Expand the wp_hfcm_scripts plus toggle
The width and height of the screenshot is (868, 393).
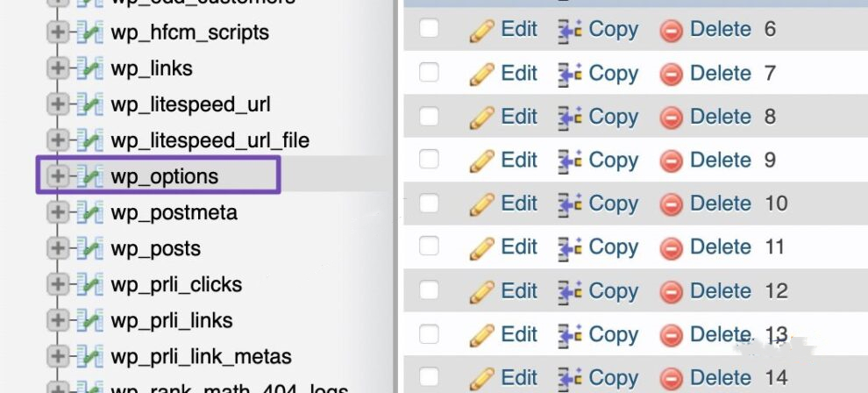click(x=57, y=32)
